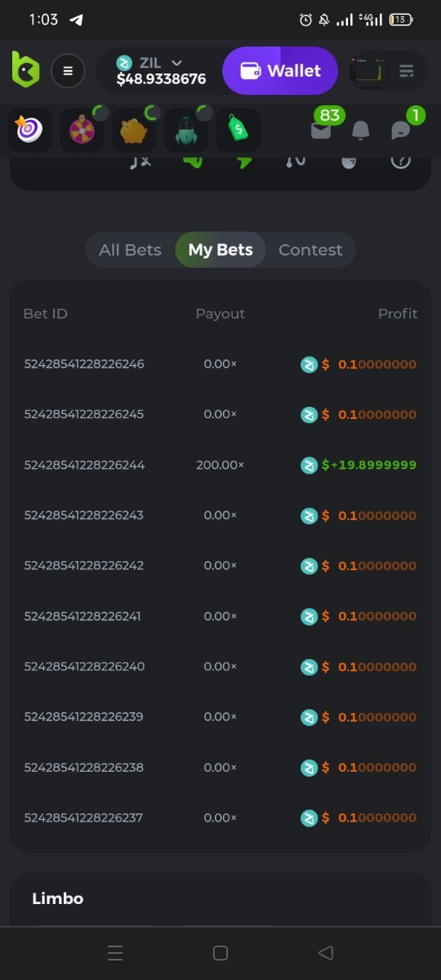Open chat bubble with 1 badge
Viewport: 441px width, 980px height.
[x=402, y=128]
